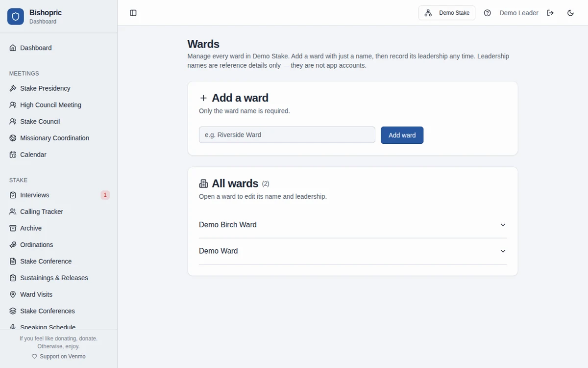Open the help question-mark icon

(x=487, y=13)
